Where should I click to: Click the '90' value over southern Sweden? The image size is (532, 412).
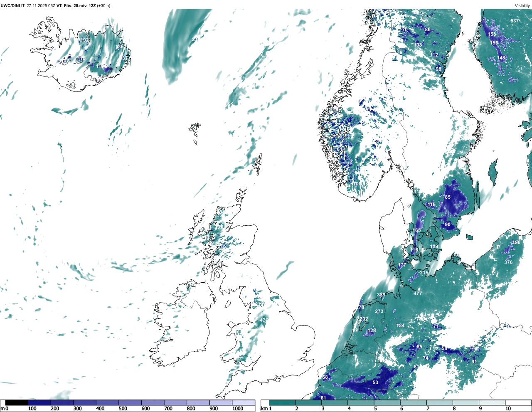point(448,225)
